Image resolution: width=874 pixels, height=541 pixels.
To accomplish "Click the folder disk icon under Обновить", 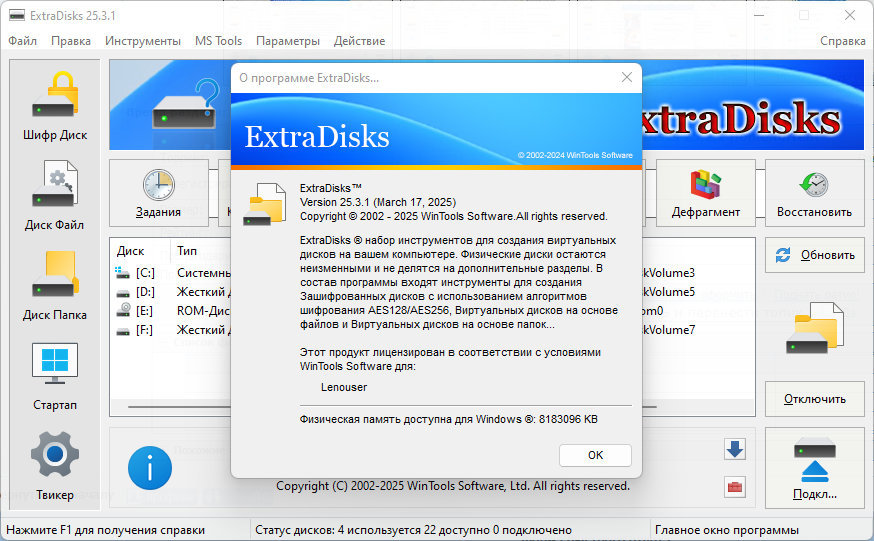I will pos(814,328).
